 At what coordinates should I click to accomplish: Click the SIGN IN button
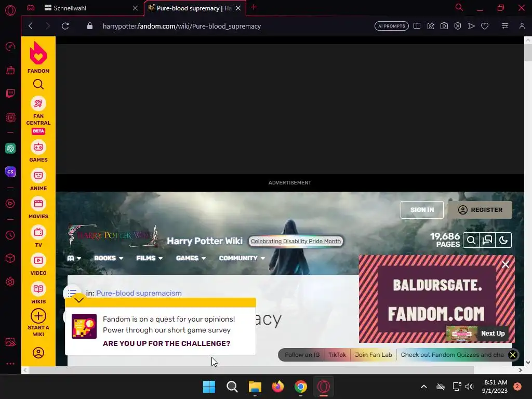coord(422,210)
